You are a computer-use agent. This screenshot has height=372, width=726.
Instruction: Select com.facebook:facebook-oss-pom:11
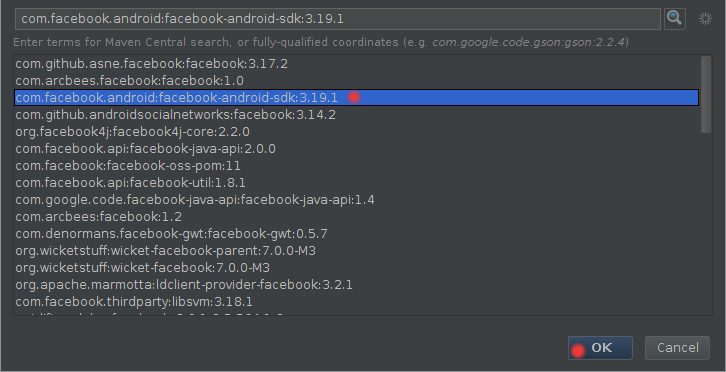point(357,166)
